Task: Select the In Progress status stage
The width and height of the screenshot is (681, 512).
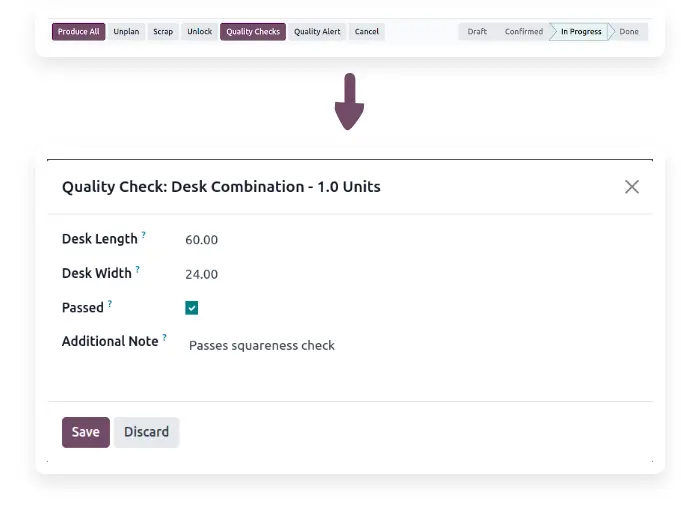Action: [581, 32]
